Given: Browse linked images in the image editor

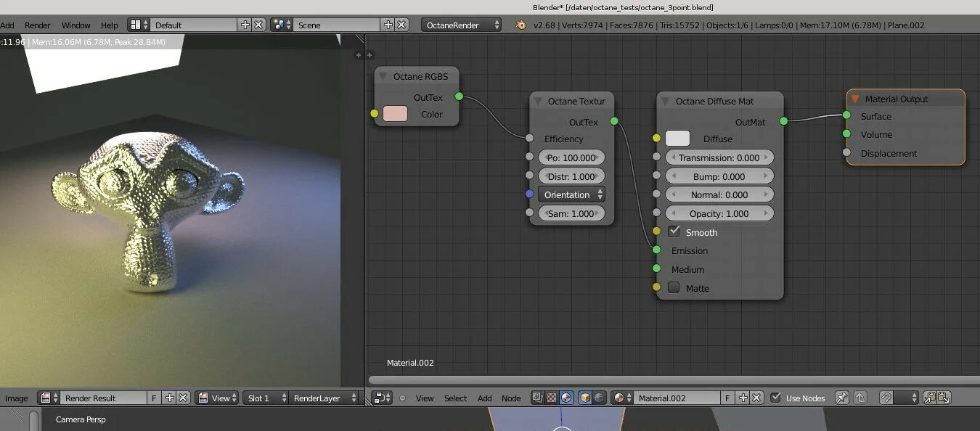Looking at the screenshot, I should click(x=49, y=398).
